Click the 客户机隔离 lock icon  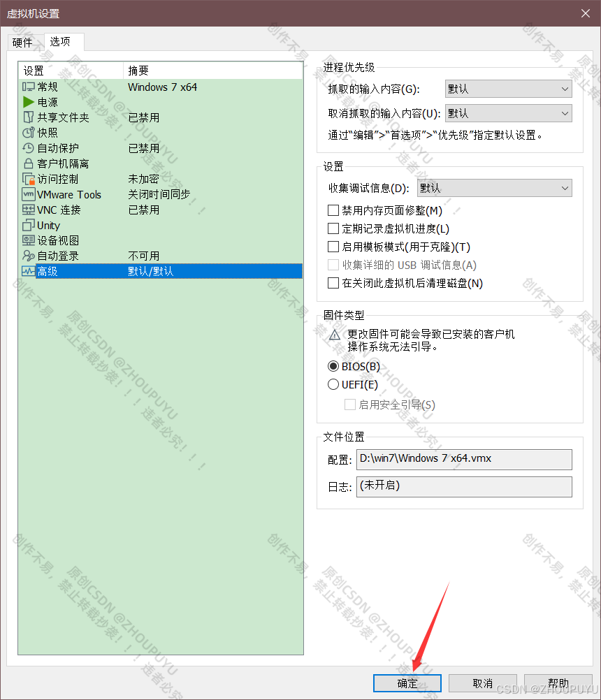(29, 163)
